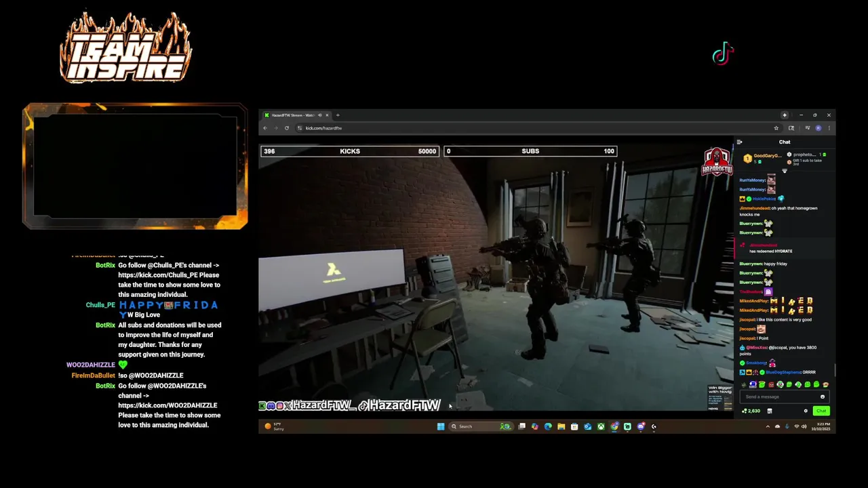Click the Win Bigger ad thumbnail

[x=719, y=398]
